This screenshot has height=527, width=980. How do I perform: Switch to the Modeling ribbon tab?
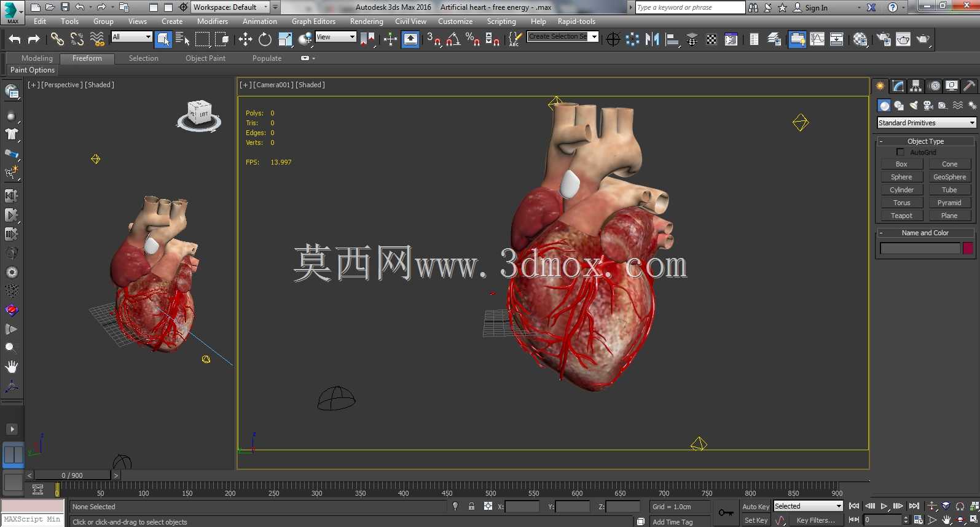point(37,58)
